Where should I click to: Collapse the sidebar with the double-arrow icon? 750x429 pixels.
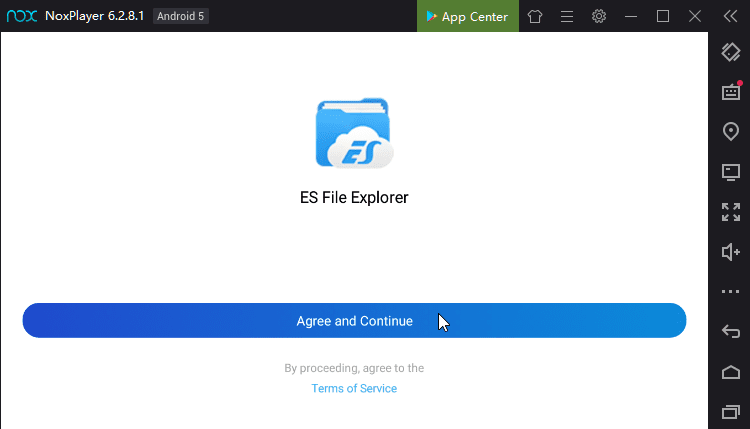[x=730, y=16]
